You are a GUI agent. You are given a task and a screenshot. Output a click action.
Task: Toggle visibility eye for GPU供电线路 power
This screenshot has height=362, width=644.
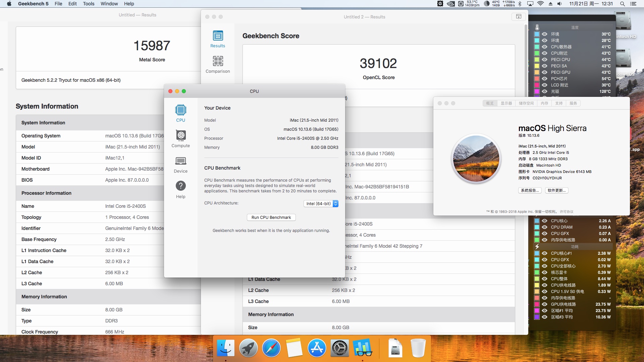pos(544,304)
